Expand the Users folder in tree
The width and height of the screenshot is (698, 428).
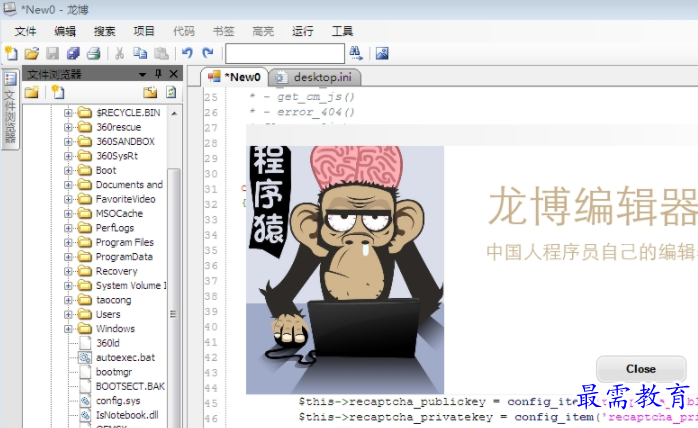coord(69,314)
